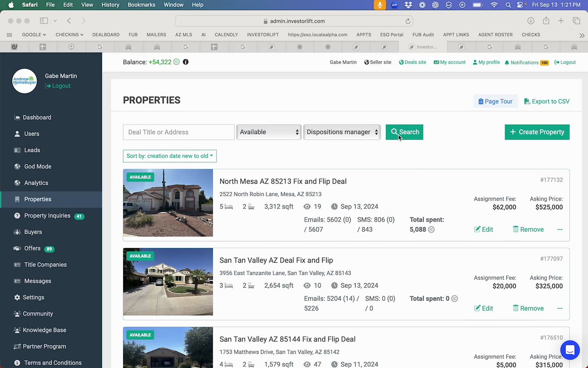588x368 pixels.
Task: Open more options for property #177132
Action: (560, 230)
